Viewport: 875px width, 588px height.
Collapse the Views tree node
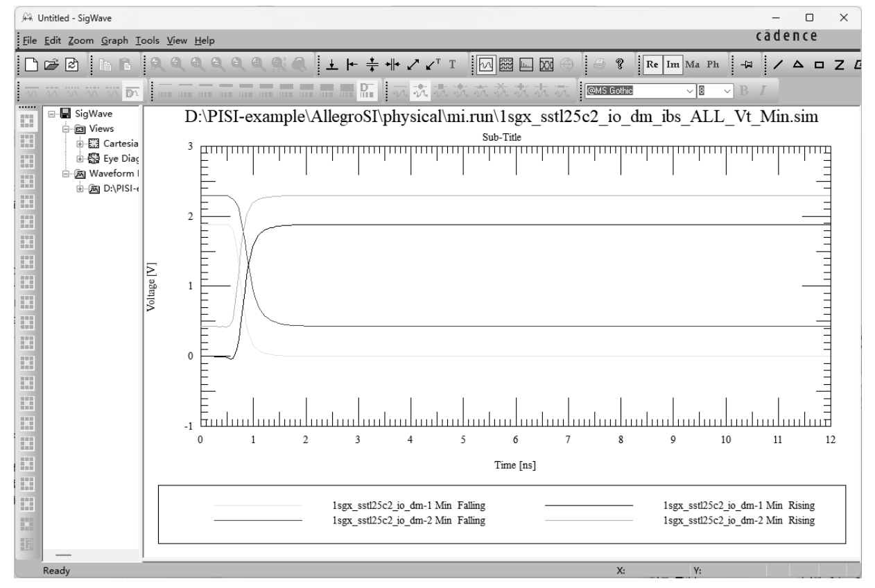(67, 129)
